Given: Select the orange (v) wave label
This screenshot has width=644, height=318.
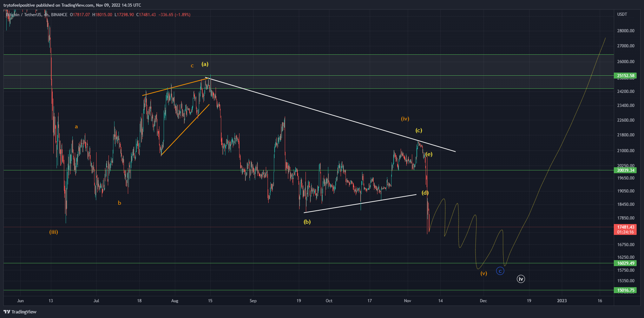Looking at the screenshot, I should tap(484, 273).
